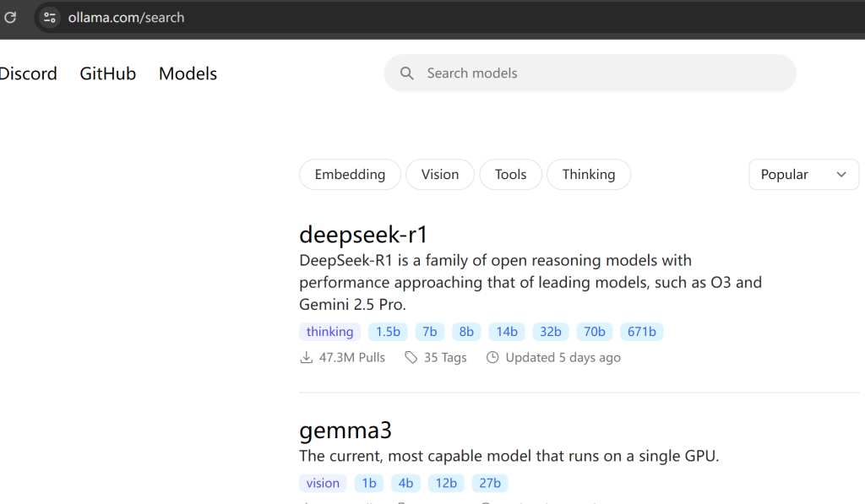Select the 12b size tag under gemma3

point(446,483)
